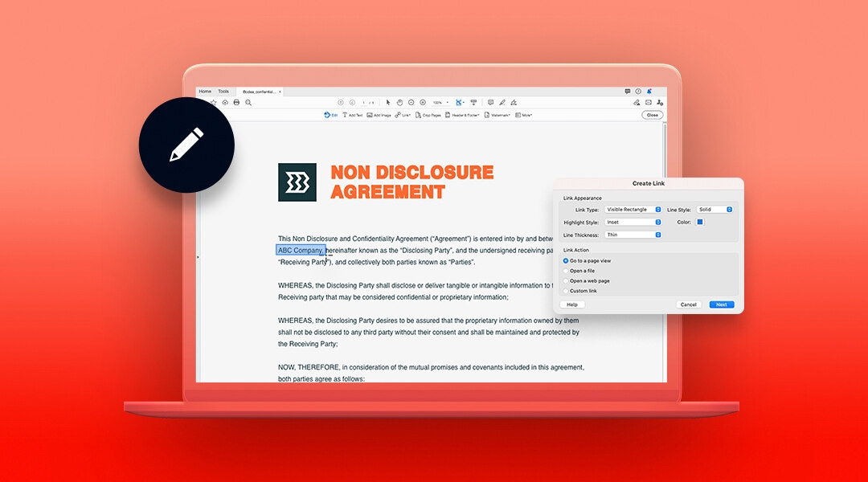Click the fit page tool icon

pyautogui.click(x=459, y=102)
